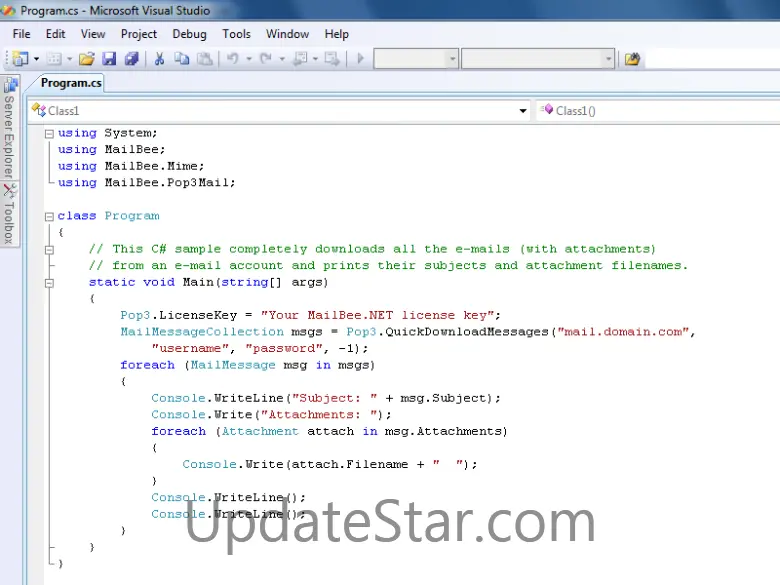Viewport: 780px width, 585px height.
Task: Click 'msg.Attachments' in inner foreach
Action: 443,431
